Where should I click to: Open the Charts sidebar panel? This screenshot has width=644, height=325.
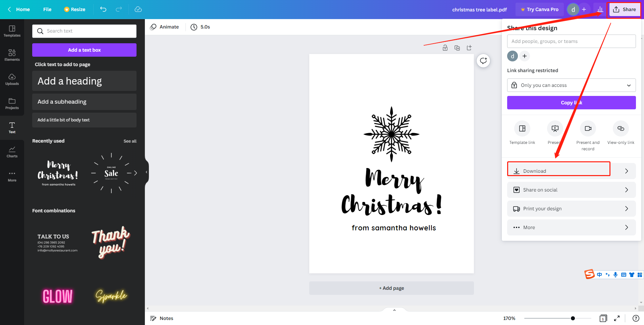pos(12,152)
